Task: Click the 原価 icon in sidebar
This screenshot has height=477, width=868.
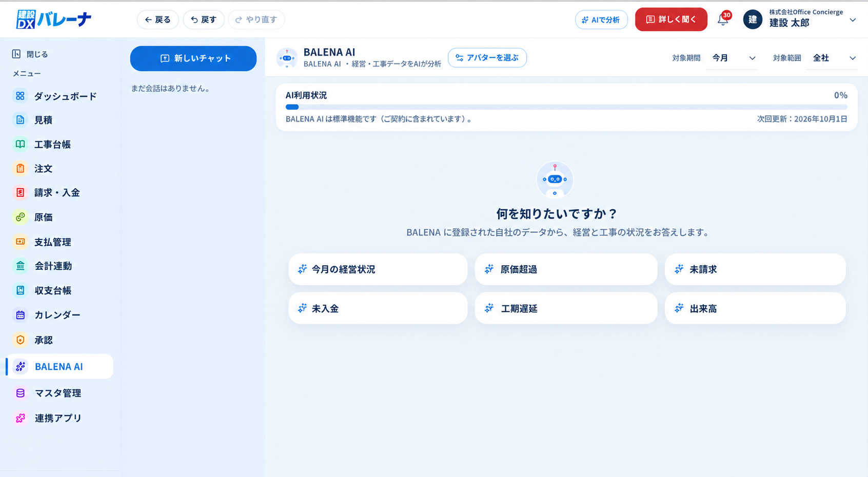Action: [x=20, y=217]
